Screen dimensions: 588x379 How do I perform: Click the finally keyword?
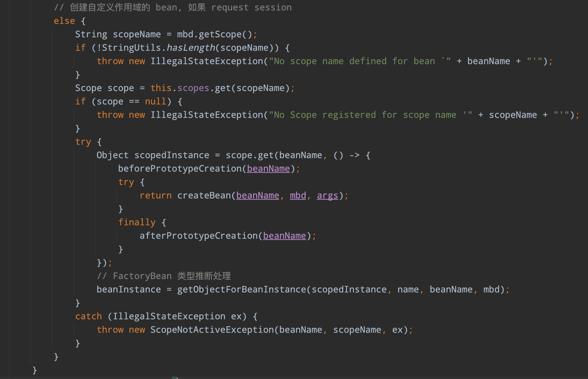click(x=137, y=222)
